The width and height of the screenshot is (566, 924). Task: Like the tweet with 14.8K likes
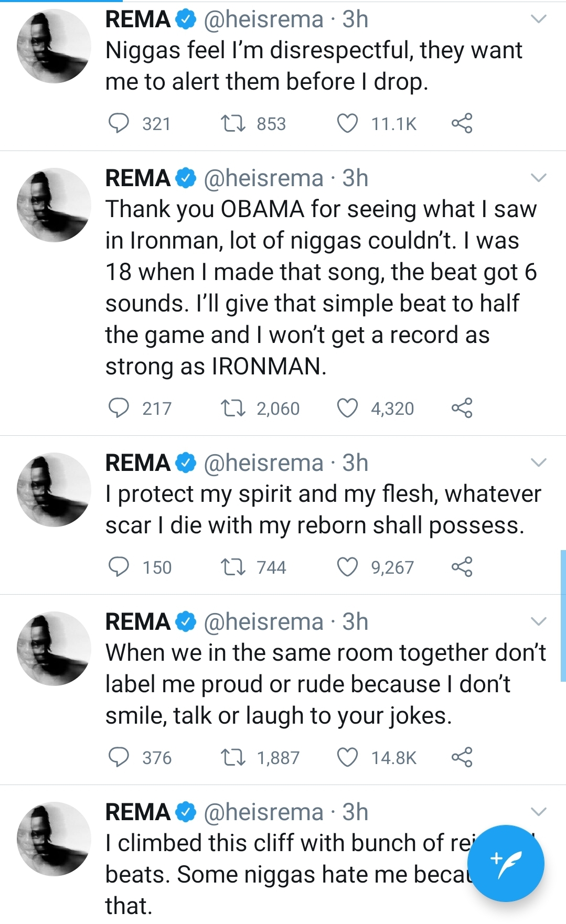[x=347, y=757]
